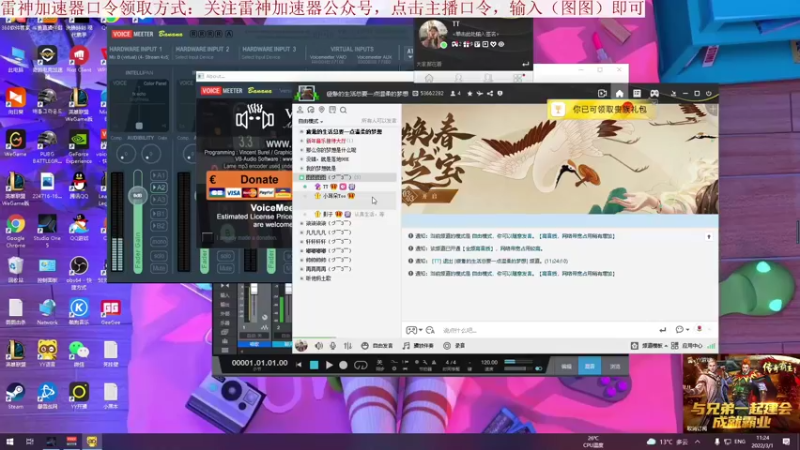The width and height of the screenshot is (800, 450).
Task: Open the 应用中心 link in the YY bottom bar
Action: coord(686,346)
